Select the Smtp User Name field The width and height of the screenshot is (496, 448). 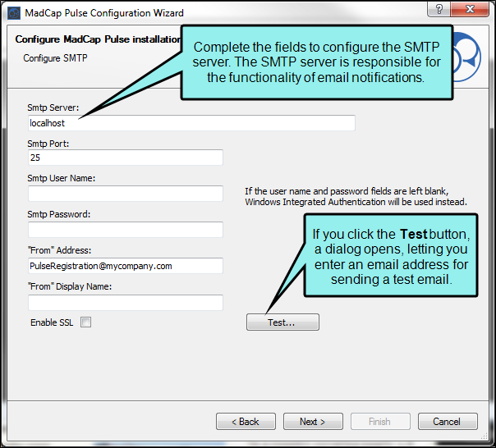point(126,194)
